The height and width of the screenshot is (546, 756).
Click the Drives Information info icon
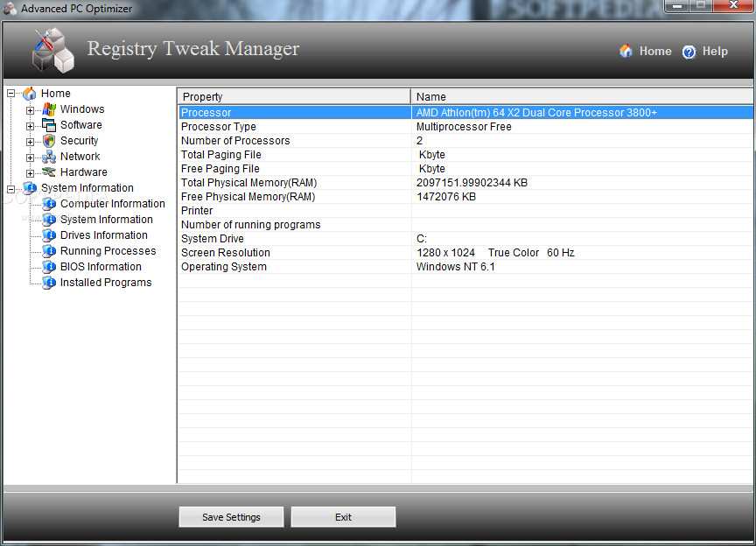(49, 235)
